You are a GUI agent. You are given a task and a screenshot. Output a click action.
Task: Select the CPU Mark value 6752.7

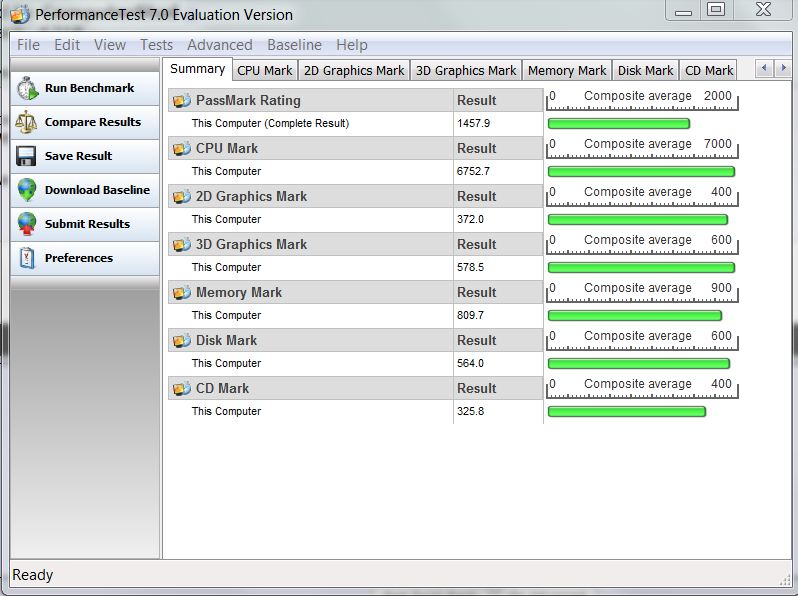[473, 172]
